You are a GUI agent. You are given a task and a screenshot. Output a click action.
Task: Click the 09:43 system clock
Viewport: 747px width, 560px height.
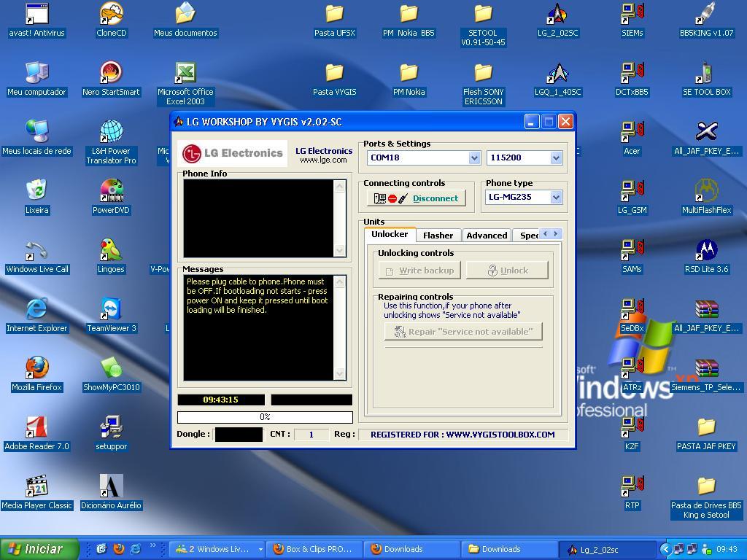[727, 549]
